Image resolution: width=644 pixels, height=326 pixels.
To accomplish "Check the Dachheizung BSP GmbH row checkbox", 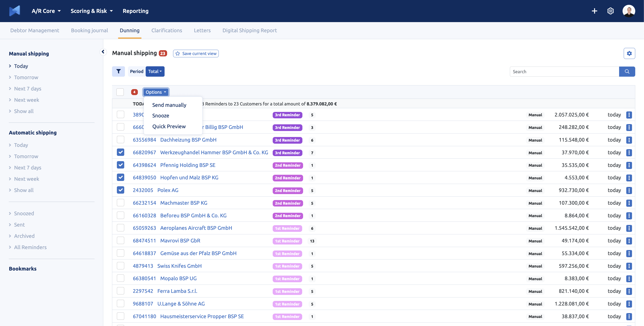I will coord(121,140).
